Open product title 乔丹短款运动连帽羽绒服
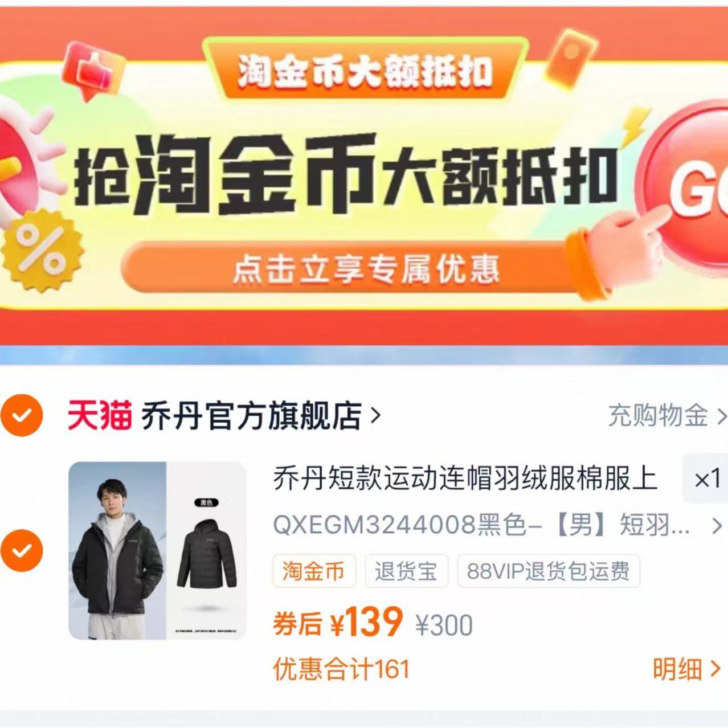 pos(465,478)
